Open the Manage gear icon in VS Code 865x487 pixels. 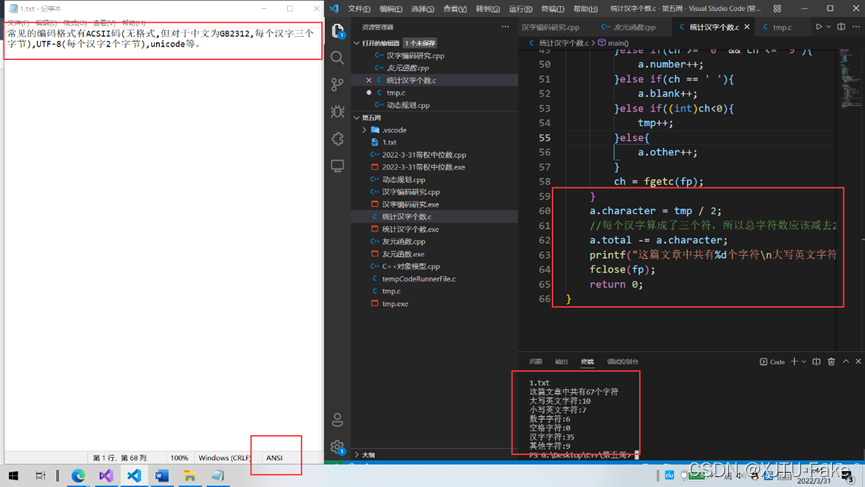[338, 447]
